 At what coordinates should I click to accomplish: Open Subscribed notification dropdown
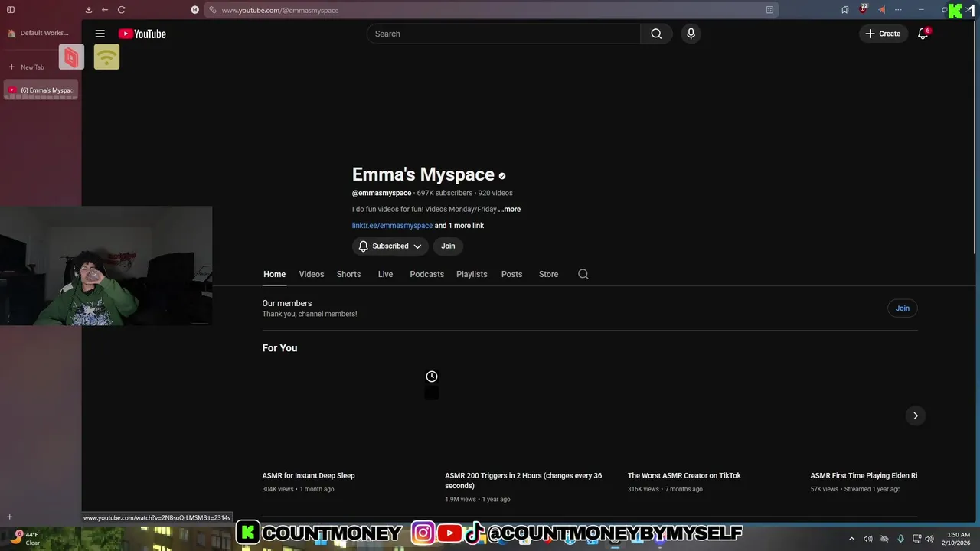click(390, 246)
